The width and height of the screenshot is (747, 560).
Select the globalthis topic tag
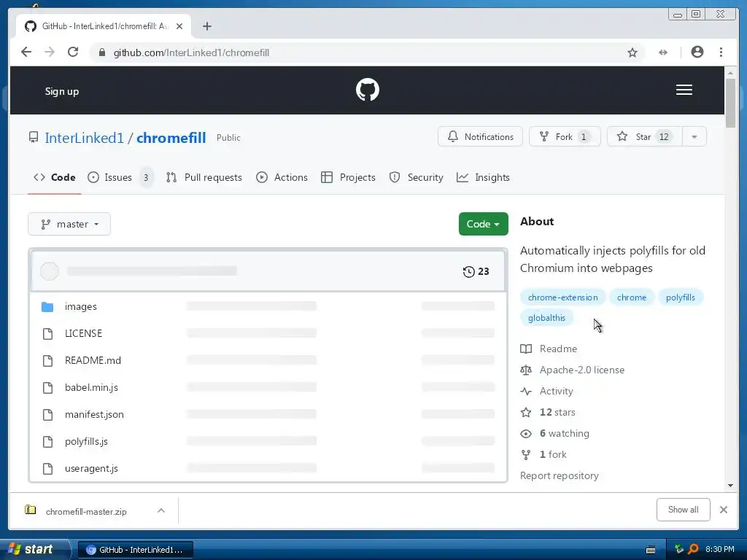(x=546, y=318)
